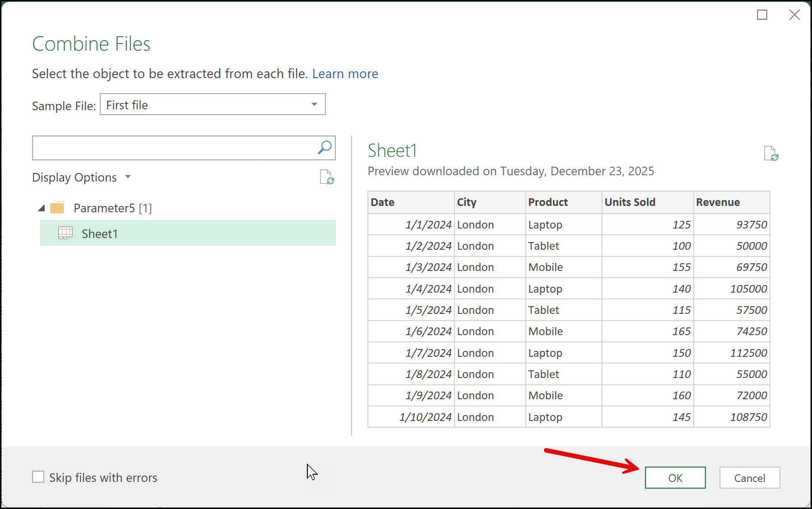Maximize the Combine Files dialog

pos(762,15)
